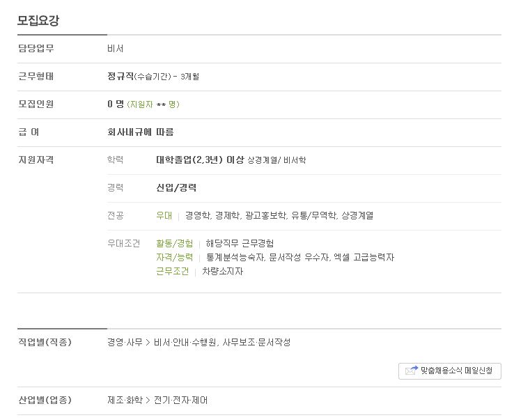Click the green 자격/능력 preference label
This screenshot has width=530, height=420.
pos(174,257)
